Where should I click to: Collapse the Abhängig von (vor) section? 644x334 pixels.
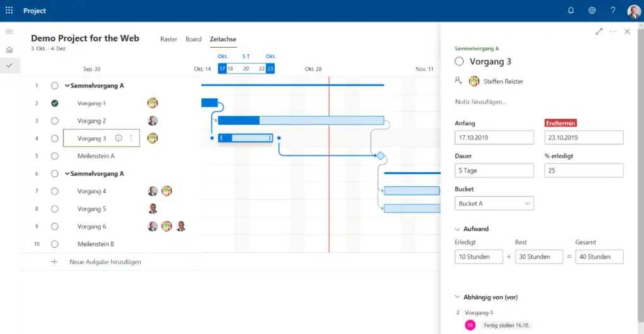pos(457,297)
